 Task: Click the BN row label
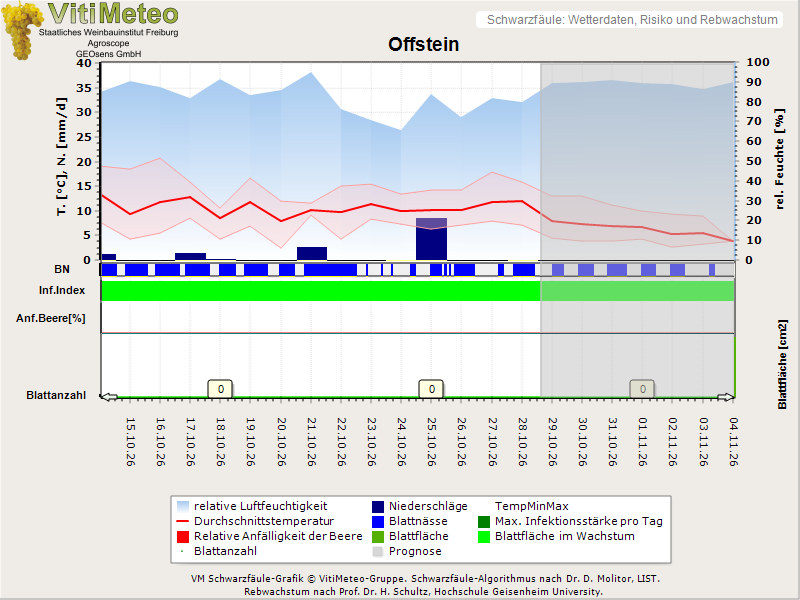coord(62,269)
